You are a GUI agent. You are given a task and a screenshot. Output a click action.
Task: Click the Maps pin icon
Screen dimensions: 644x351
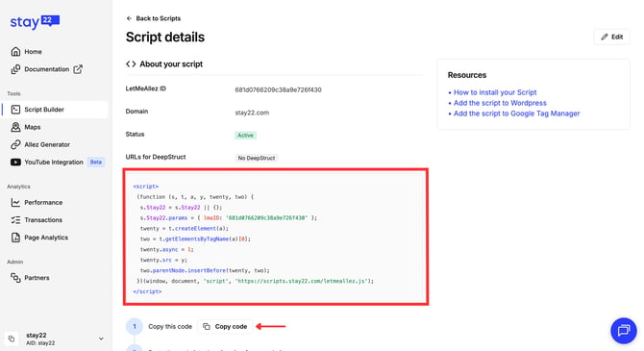coord(15,127)
